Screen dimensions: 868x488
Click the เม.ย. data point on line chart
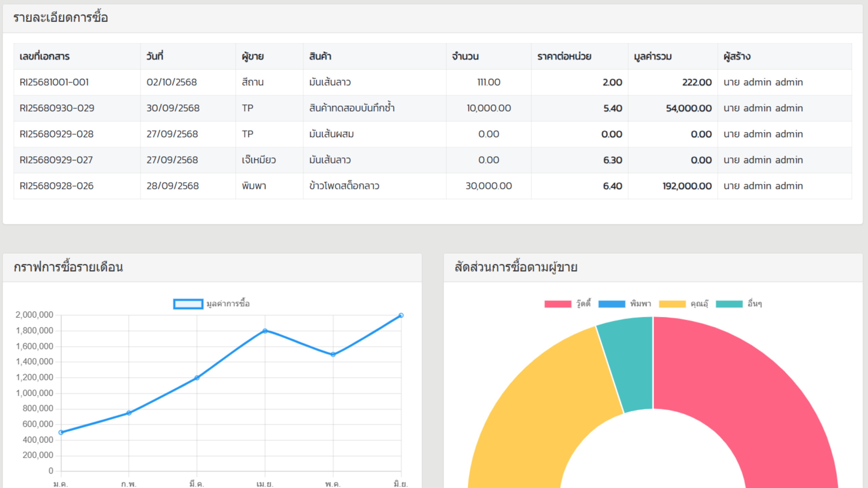[x=265, y=331]
